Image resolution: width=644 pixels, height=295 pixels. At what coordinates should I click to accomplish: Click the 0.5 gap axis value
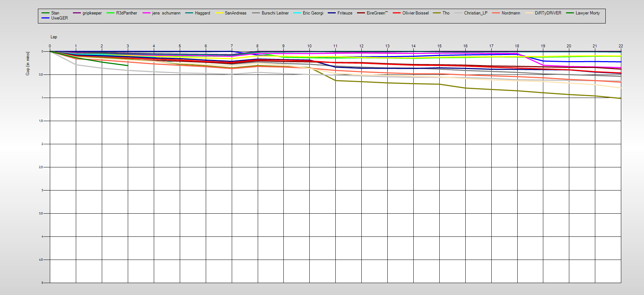42,74
